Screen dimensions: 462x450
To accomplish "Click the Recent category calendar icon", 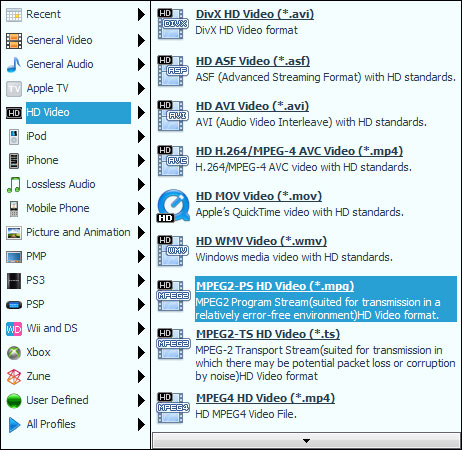I will [14, 15].
